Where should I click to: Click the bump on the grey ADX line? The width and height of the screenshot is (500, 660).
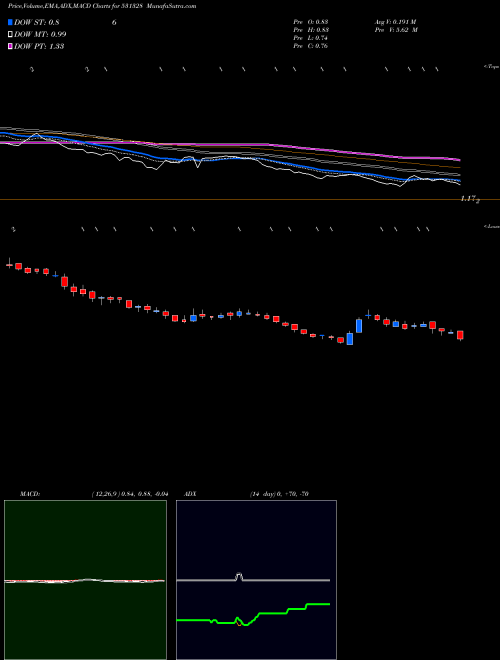point(239,576)
